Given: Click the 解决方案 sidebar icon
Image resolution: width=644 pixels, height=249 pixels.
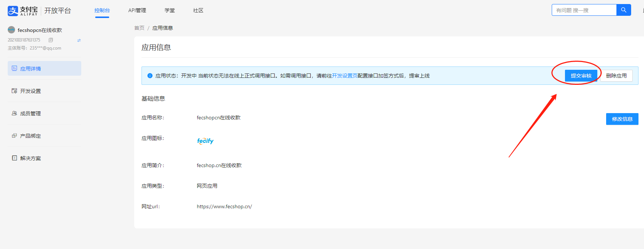Looking at the screenshot, I should tap(14, 158).
